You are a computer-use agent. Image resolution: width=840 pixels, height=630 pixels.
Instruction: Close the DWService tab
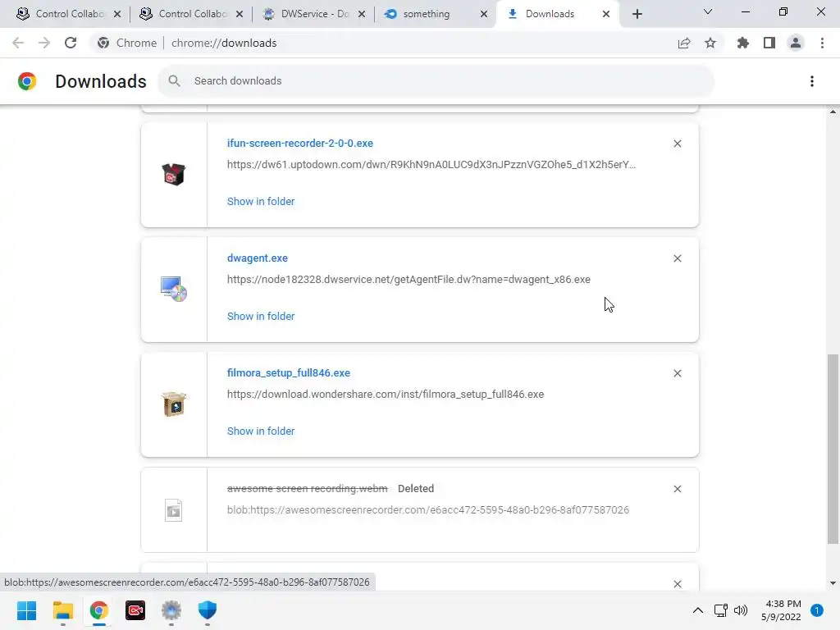pyautogui.click(x=362, y=14)
